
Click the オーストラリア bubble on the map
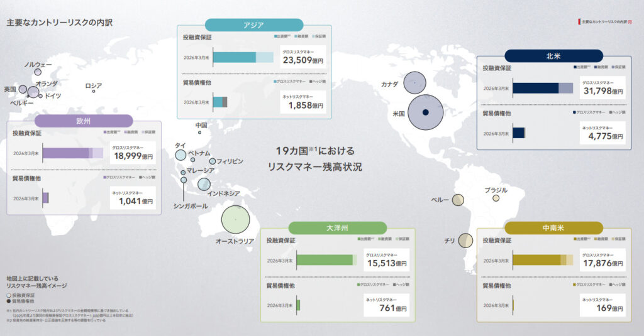tap(235, 219)
